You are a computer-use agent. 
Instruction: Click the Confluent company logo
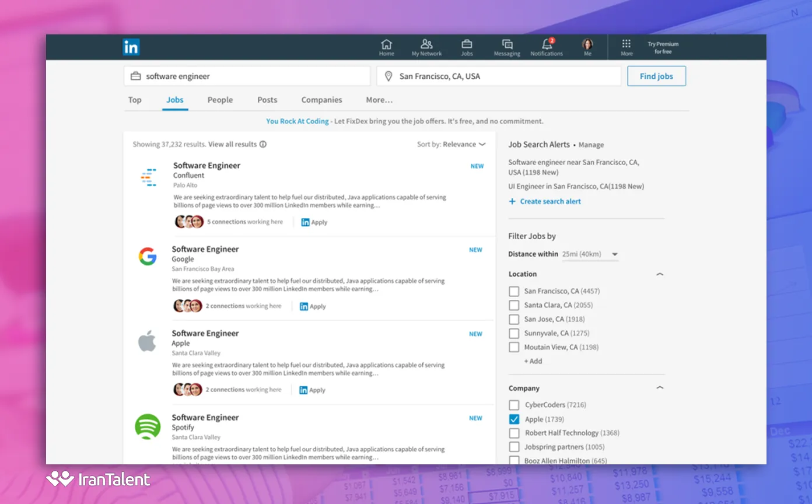click(x=149, y=177)
